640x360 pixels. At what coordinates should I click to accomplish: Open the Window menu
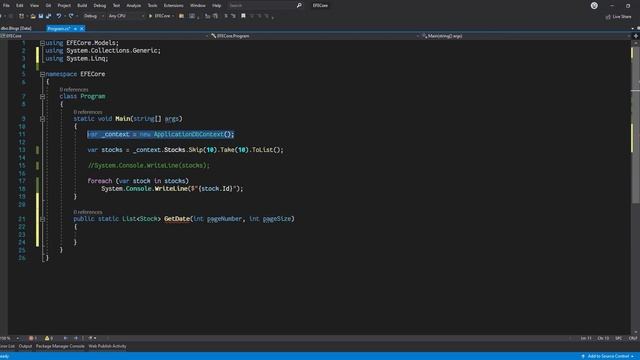click(198, 6)
